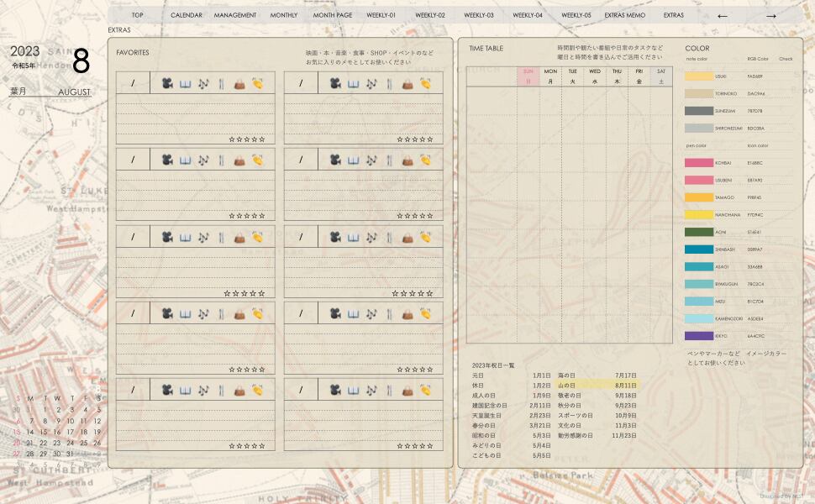Click the movie camera icon in bottom-left favorites card
The image size is (815, 504).
pyautogui.click(x=166, y=390)
